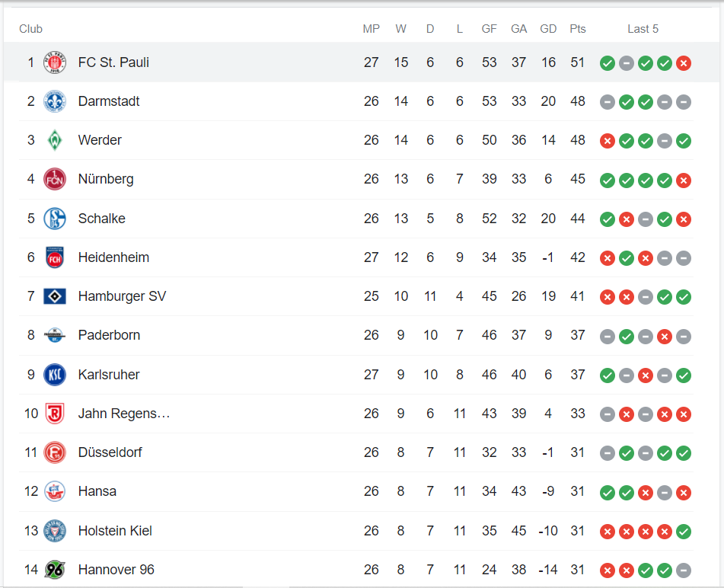This screenshot has width=724, height=588.
Task: Click the Holstein Kiel crest
Action: [x=55, y=531]
